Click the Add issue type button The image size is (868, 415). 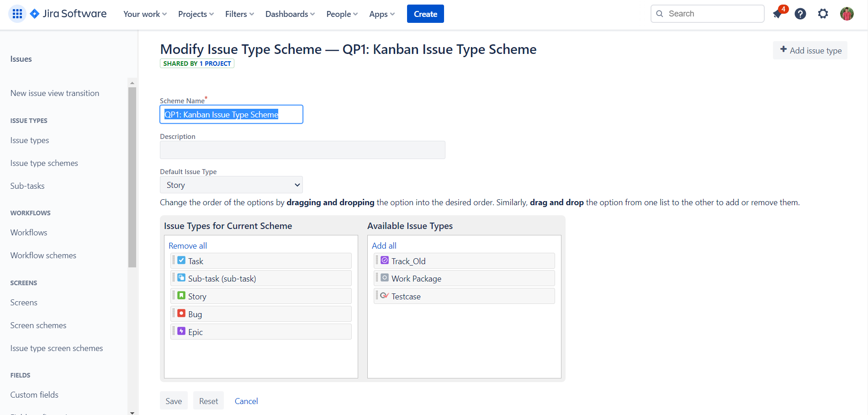coord(810,50)
